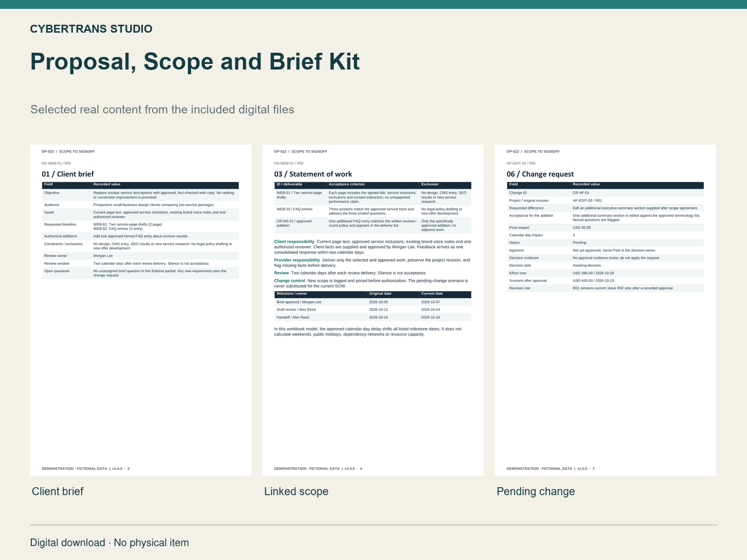Click the '01 / Client brief' heading
The image size is (747, 560).
tap(68, 174)
